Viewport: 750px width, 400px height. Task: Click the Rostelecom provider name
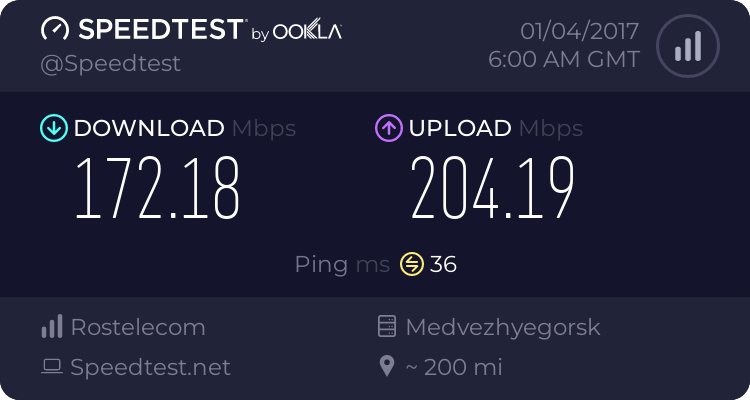click(138, 327)
